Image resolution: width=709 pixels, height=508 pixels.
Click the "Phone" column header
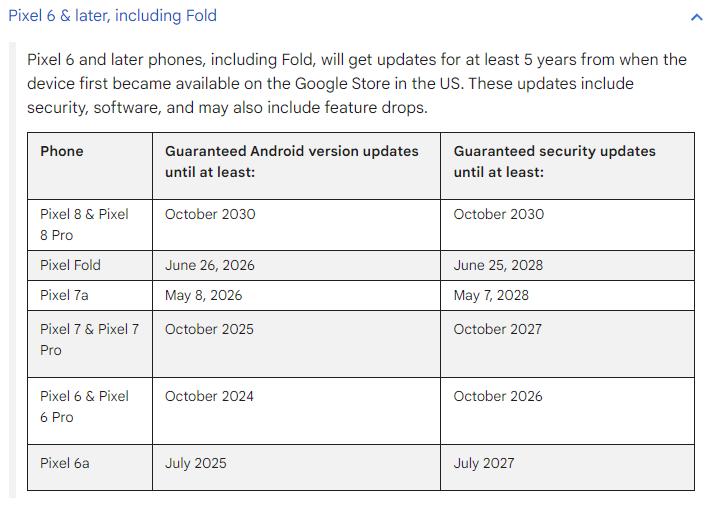click(x=62, y=151)
